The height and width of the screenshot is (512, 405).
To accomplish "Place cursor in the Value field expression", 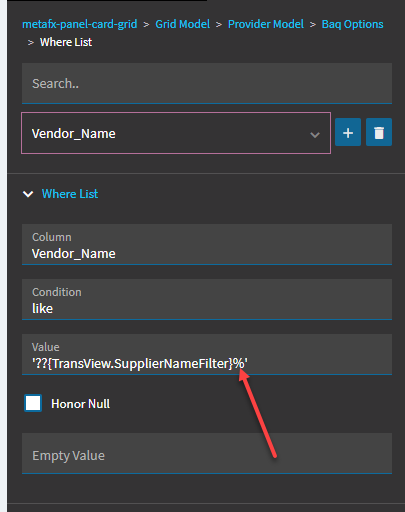I will (207, 354).
